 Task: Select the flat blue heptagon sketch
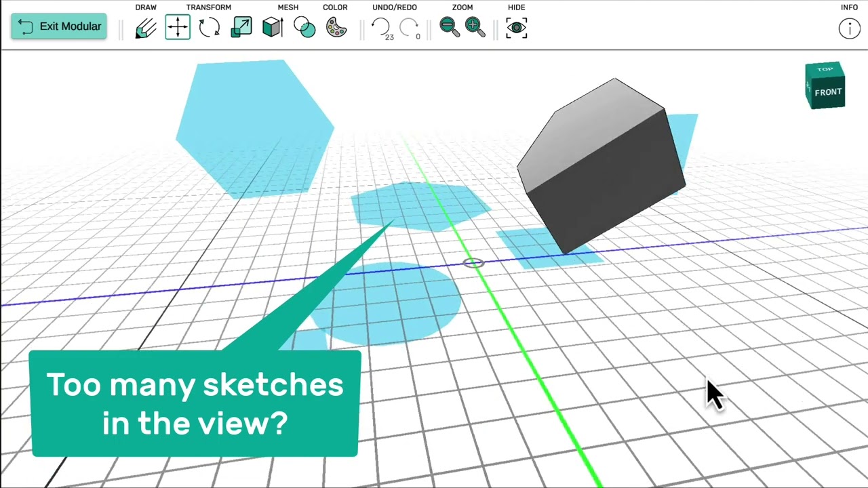tap(420, 206)
